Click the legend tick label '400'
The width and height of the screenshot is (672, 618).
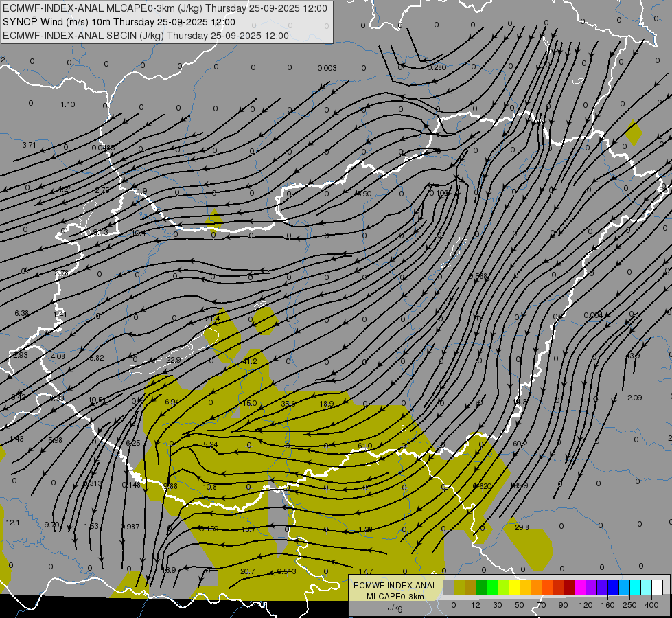coord(651,605)
